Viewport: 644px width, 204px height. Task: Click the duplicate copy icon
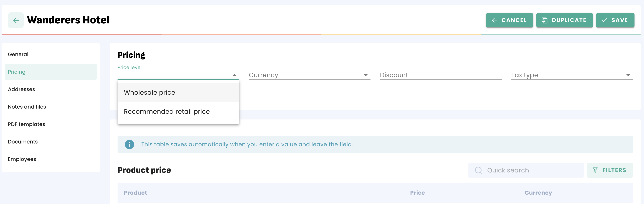544,20
